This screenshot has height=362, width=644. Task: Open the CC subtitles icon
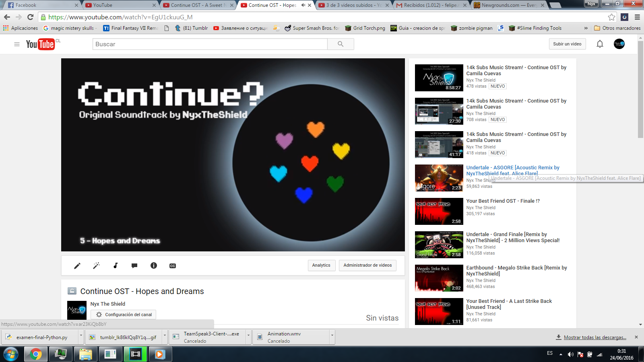point(173,266)
